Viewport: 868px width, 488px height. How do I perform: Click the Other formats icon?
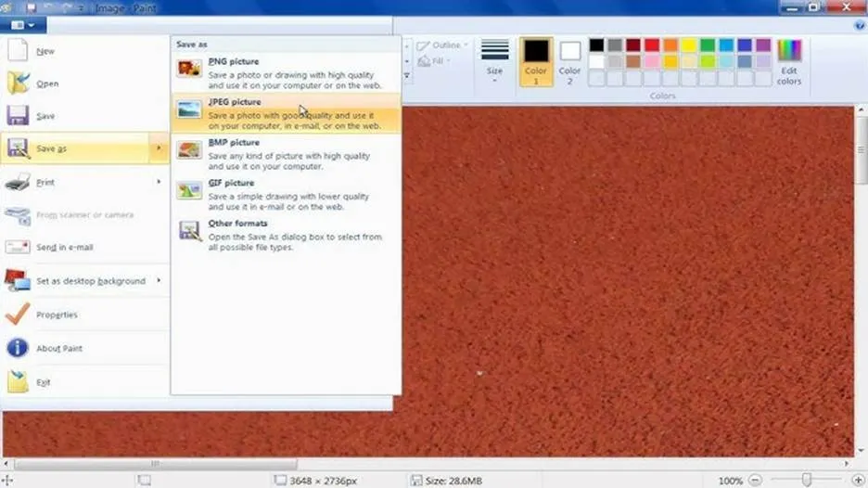click(x=189, y=230)
